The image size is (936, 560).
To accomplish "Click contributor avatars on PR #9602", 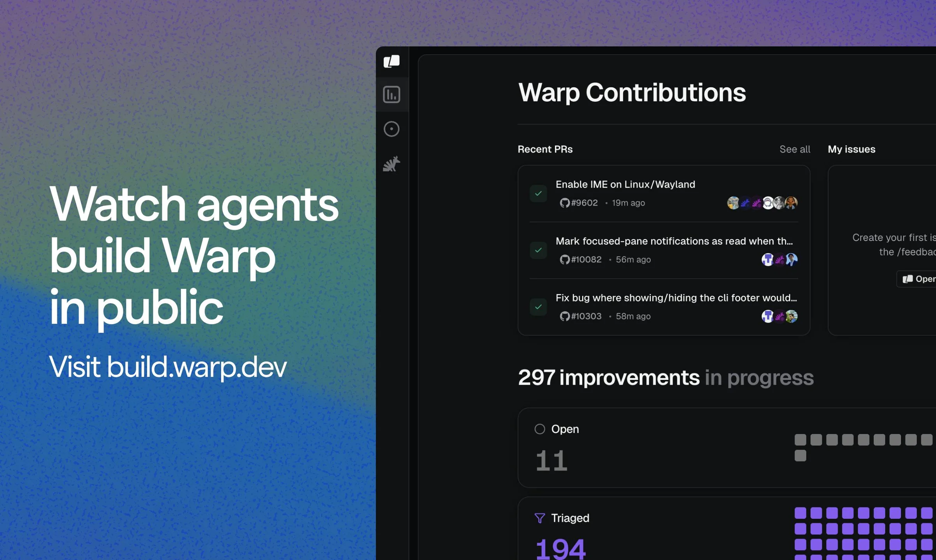I will tap(762, 203).
